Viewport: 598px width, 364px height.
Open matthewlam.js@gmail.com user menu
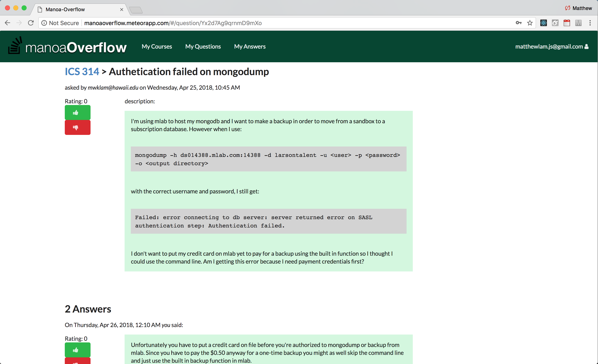552,46
